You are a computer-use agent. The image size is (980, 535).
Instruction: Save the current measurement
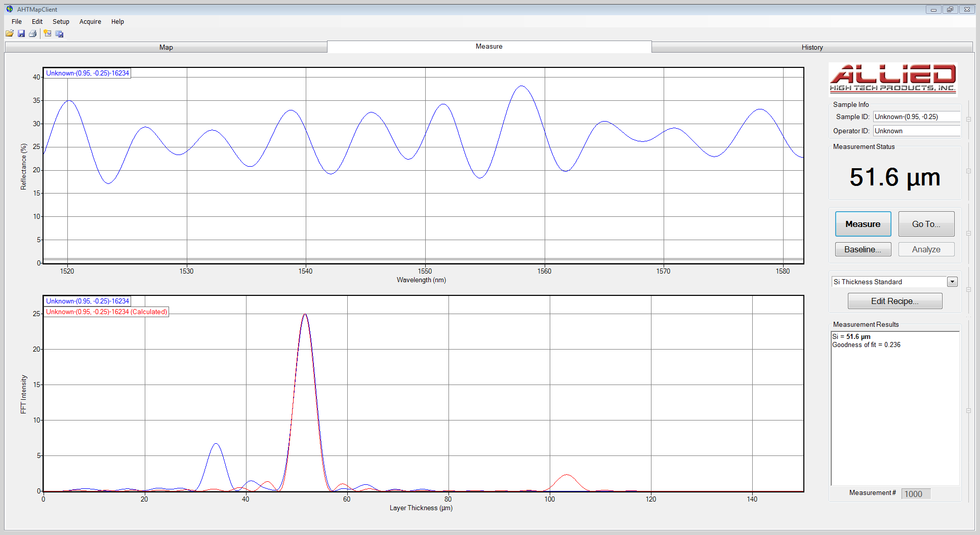[x=21, y=33]
